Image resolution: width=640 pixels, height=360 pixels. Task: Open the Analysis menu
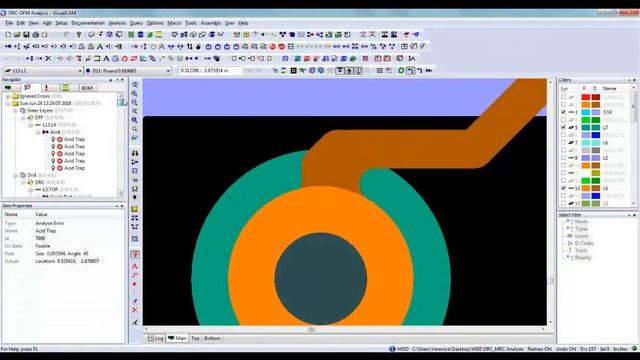[117, 23]
